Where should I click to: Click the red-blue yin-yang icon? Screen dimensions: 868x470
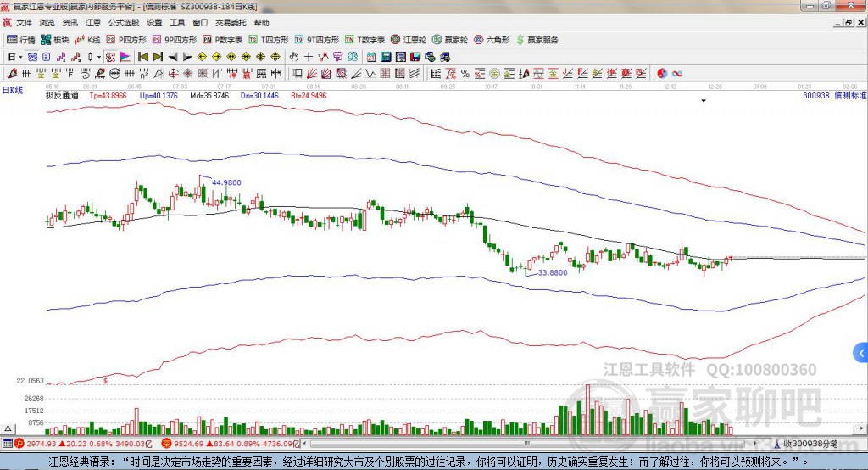click(x=662, y=73)
